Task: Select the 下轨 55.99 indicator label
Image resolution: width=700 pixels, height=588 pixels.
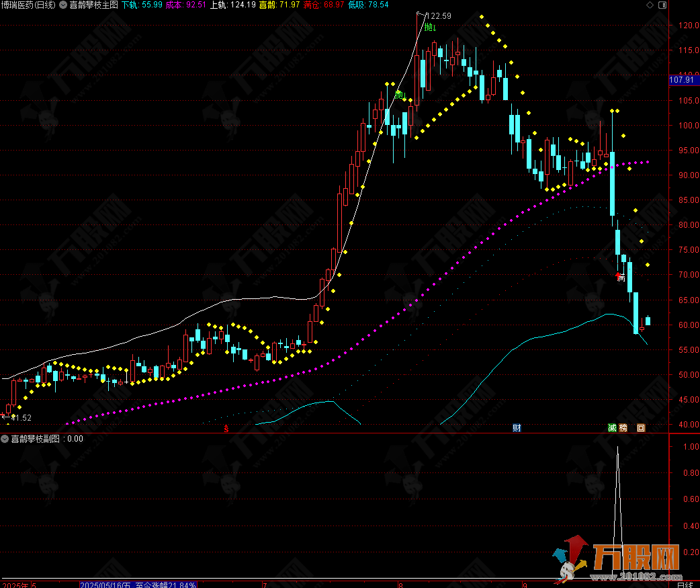Action: (142, 5)
